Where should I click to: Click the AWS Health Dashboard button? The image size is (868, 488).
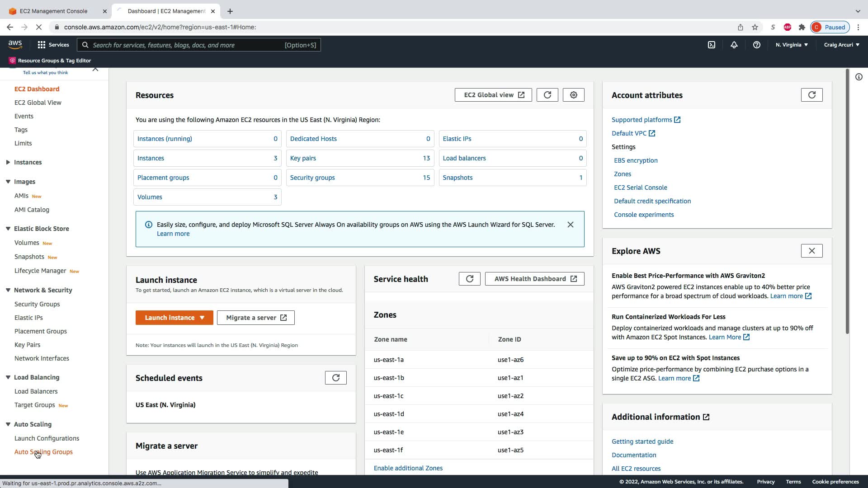pos(534,279)
